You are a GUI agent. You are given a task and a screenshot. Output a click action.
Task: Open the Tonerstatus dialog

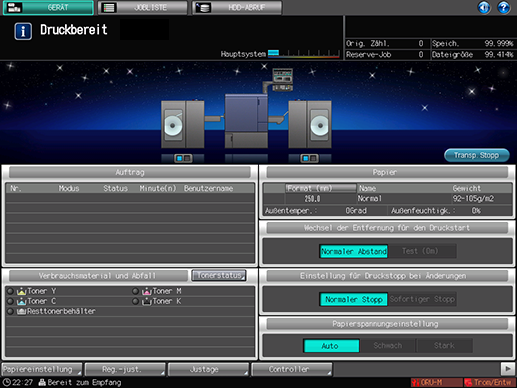click(x=219, y=275)
